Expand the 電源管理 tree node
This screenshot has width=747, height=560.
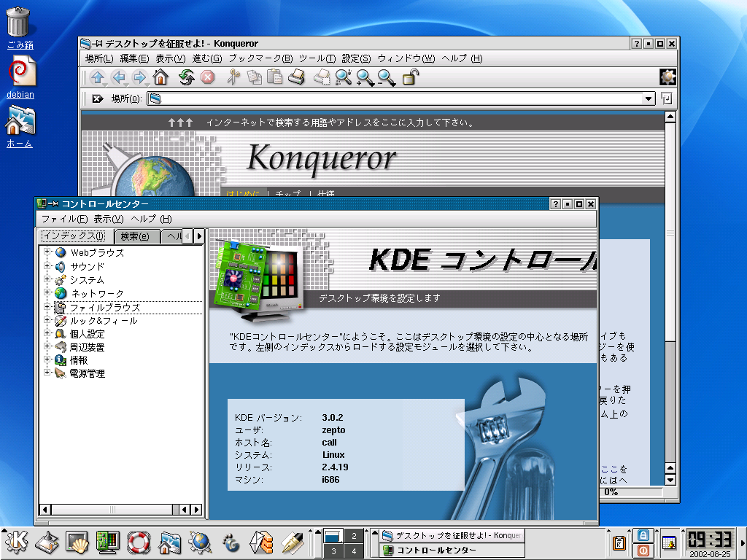47,373
